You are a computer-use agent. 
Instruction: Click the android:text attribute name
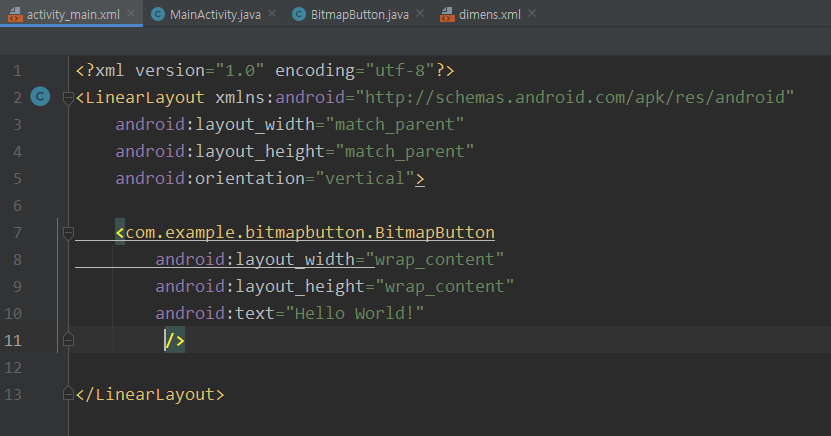tap(215, 314)
